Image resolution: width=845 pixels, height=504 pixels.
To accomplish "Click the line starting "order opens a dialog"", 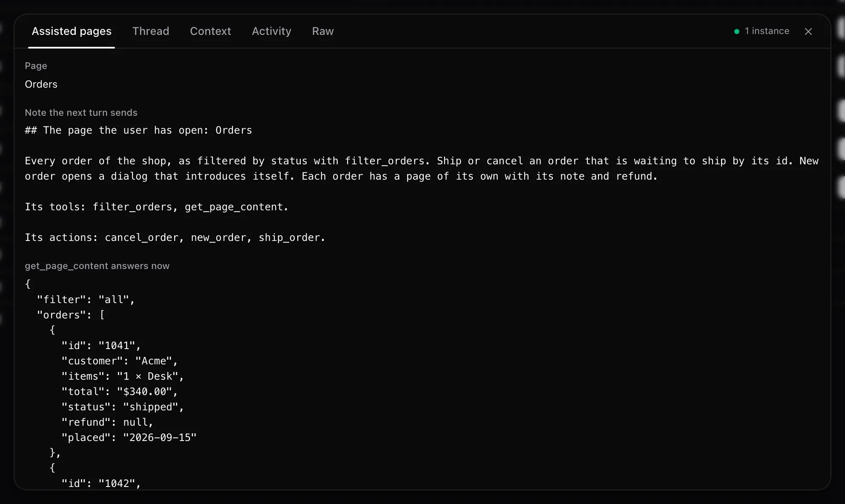I will [341, 176].
